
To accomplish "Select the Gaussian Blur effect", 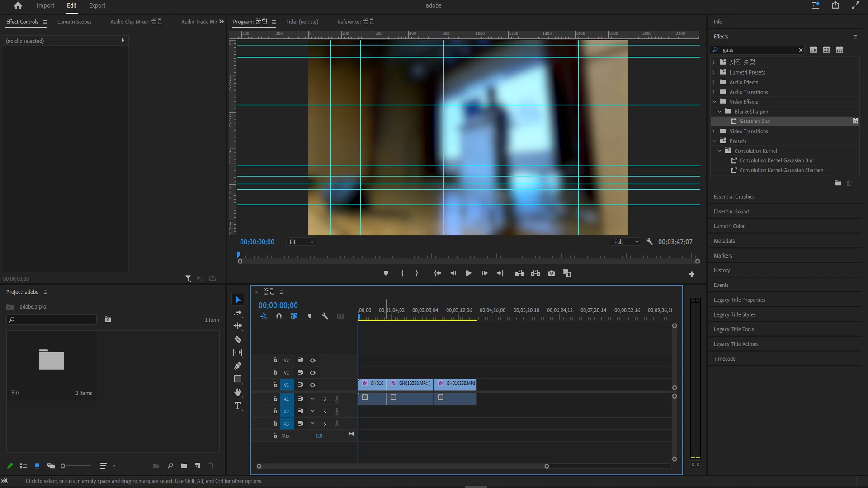I will coord(755,121).
